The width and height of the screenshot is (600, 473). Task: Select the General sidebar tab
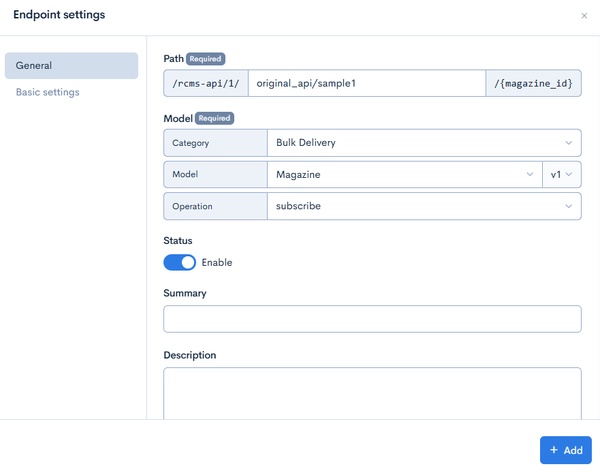point(72,65)
